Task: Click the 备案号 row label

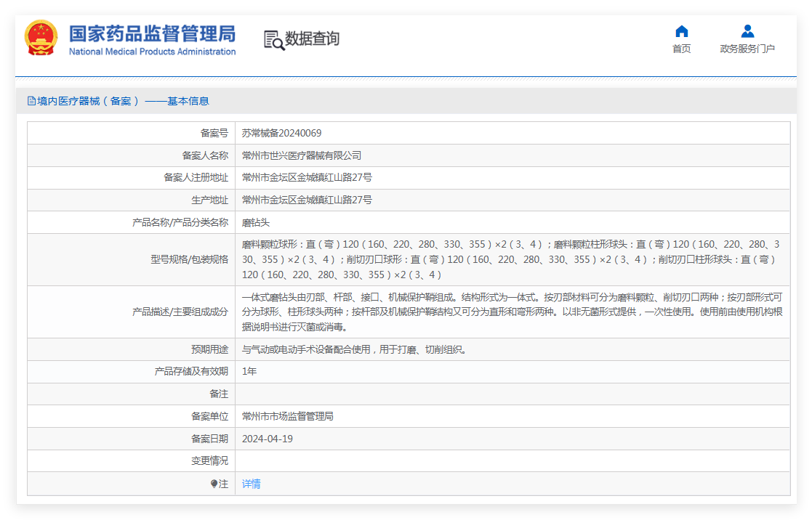Action: pos(214,133)
